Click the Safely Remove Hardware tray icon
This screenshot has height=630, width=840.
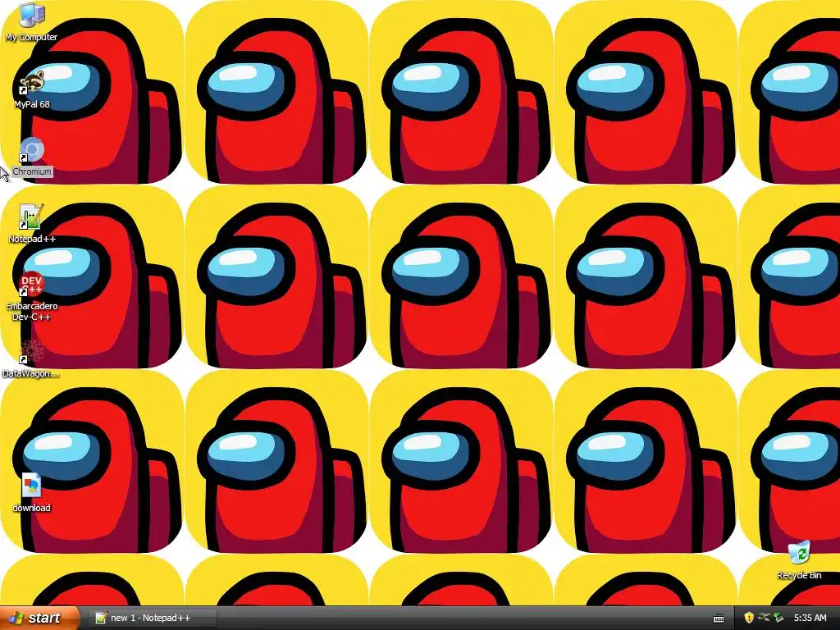764,618
